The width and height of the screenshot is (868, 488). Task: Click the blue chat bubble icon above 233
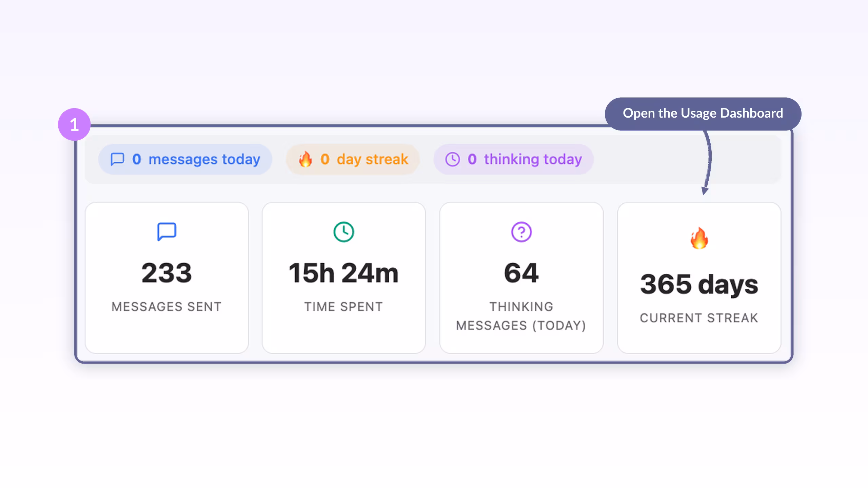(166, 232)
